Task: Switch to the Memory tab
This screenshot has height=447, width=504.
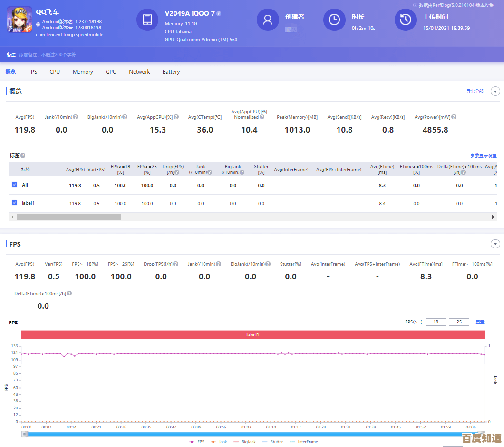Action: (x=83, y=72)
